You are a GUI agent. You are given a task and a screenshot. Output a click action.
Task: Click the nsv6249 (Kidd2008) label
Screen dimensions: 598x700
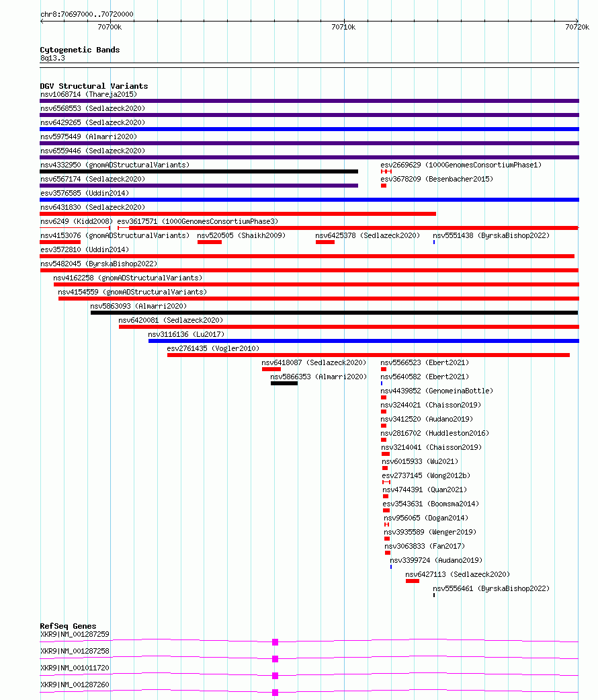click(77, 221)
